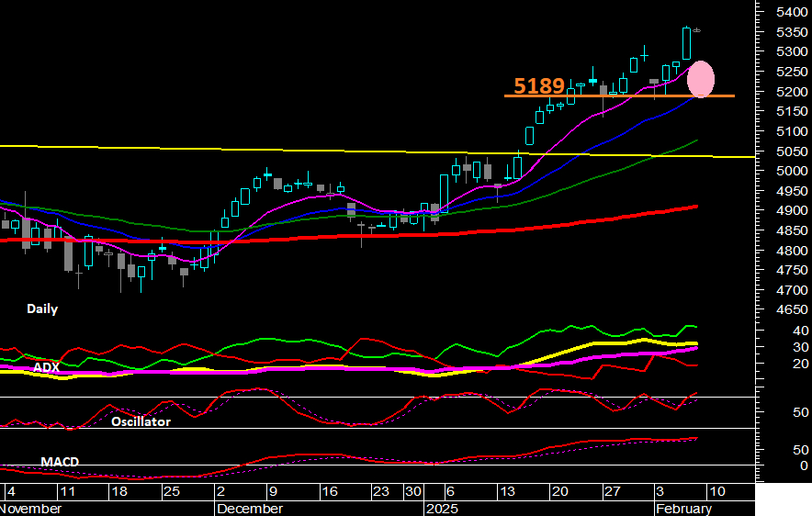Click the 4800 price axis value

point(792,251)
